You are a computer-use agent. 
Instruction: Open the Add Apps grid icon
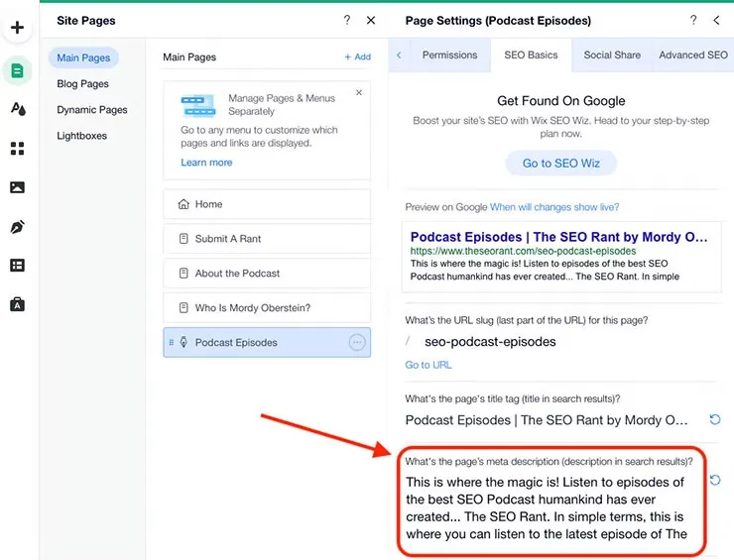click(17, 149)
